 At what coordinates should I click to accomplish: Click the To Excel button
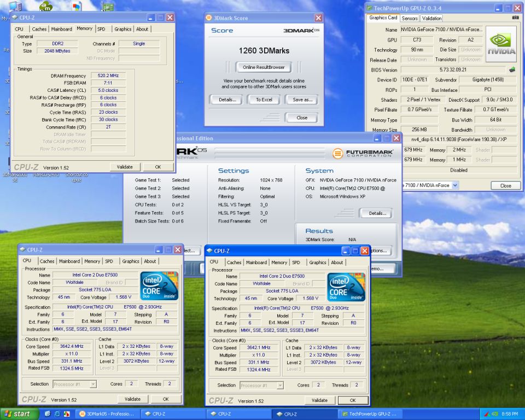pyautogui.click(x=264, y=100)
